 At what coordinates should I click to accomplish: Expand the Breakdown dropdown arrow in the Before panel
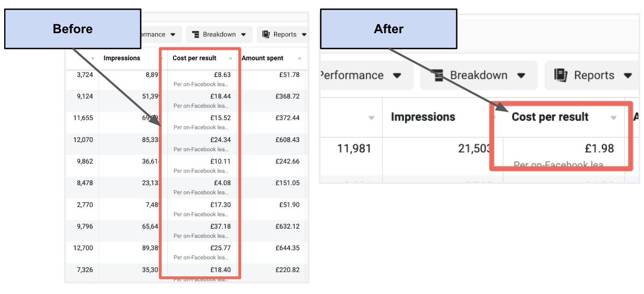coord(244,35)
